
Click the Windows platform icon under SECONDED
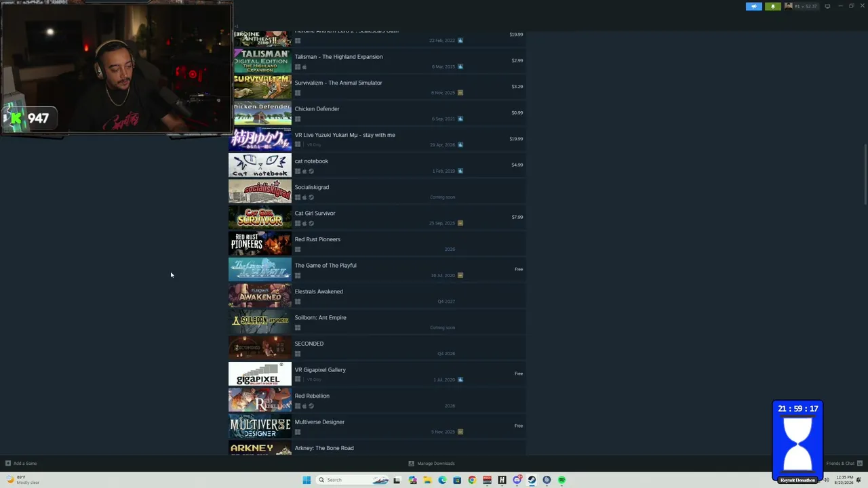click(298, 354)
